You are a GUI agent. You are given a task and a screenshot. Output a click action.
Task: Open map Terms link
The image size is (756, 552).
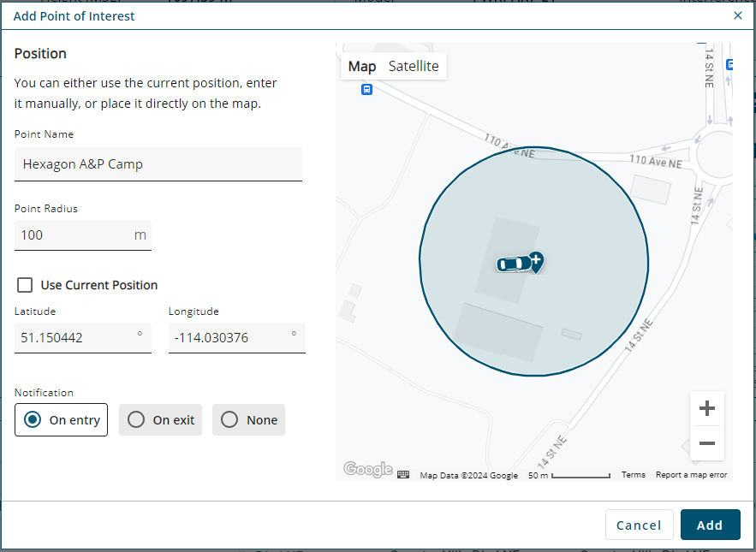point(633,475)
